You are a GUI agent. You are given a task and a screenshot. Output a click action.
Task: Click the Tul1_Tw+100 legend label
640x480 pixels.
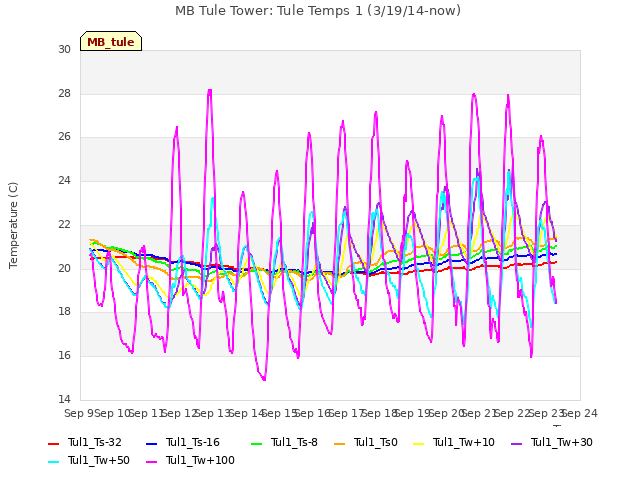(x=200, y=460)
